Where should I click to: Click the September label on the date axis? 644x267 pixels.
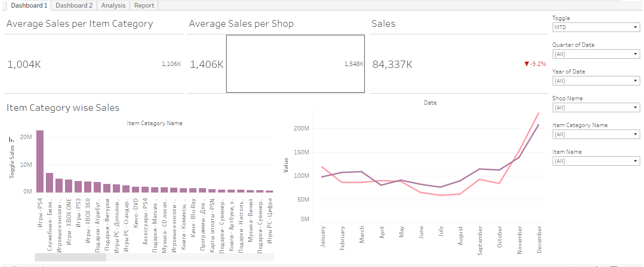coord(480,240)
